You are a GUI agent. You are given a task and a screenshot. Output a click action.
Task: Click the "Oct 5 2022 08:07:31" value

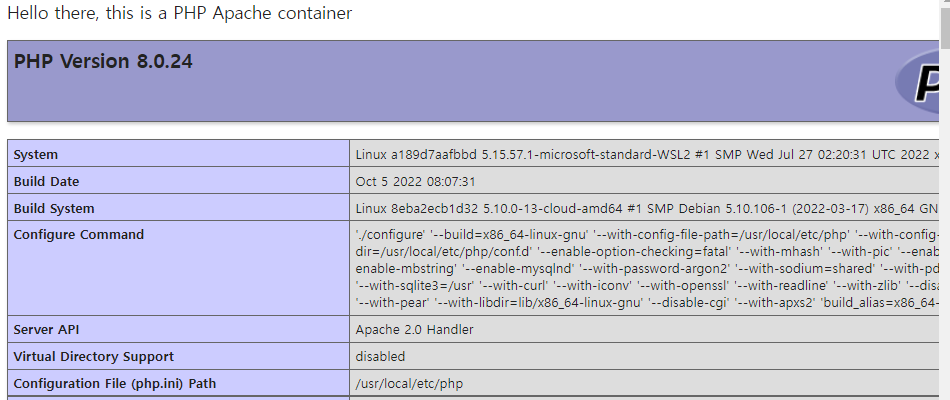pyautogui.click(x=415, y=182)
